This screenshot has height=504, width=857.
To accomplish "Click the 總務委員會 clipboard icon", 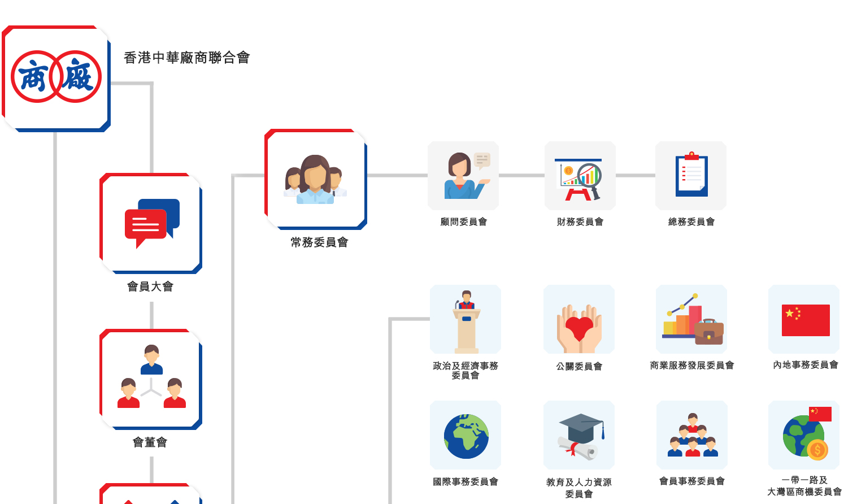I will [691, 176].
